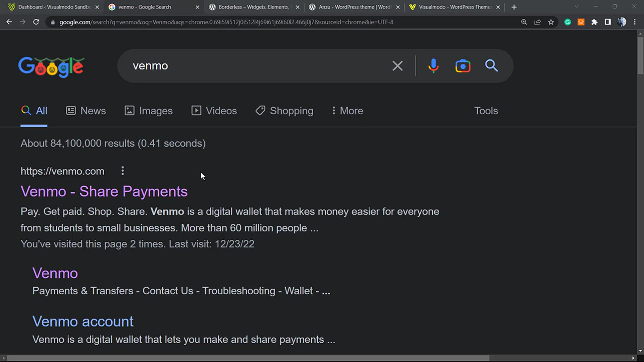Image resolution: width=644 pixels, height=362 pixels.
Task: Select the News results filter
Action: pos(86,111)
